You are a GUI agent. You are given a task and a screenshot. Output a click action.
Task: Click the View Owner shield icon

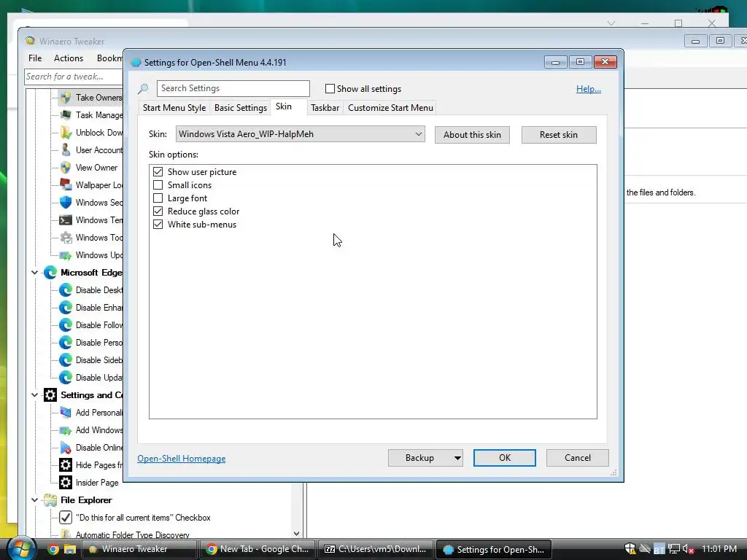[66, 168]
